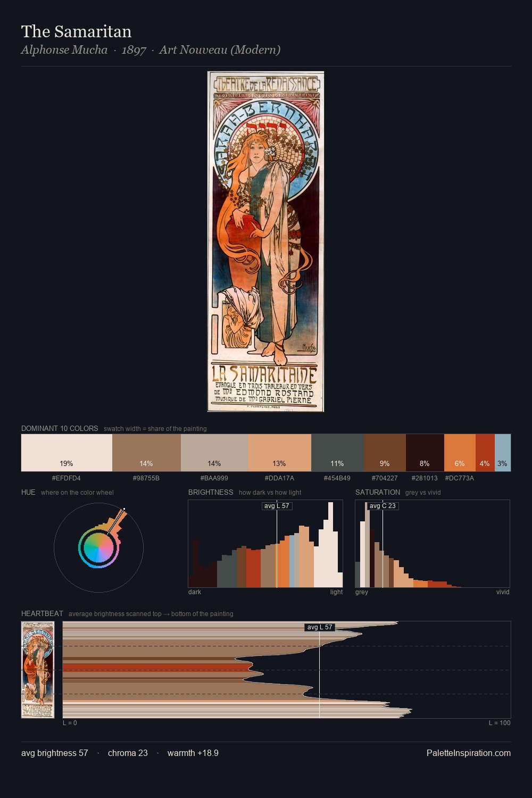Image resolution: width=532 pixels, height=798 pixels.
Task: Click the HEARTBEAT section heading
Action: (42, 613)
